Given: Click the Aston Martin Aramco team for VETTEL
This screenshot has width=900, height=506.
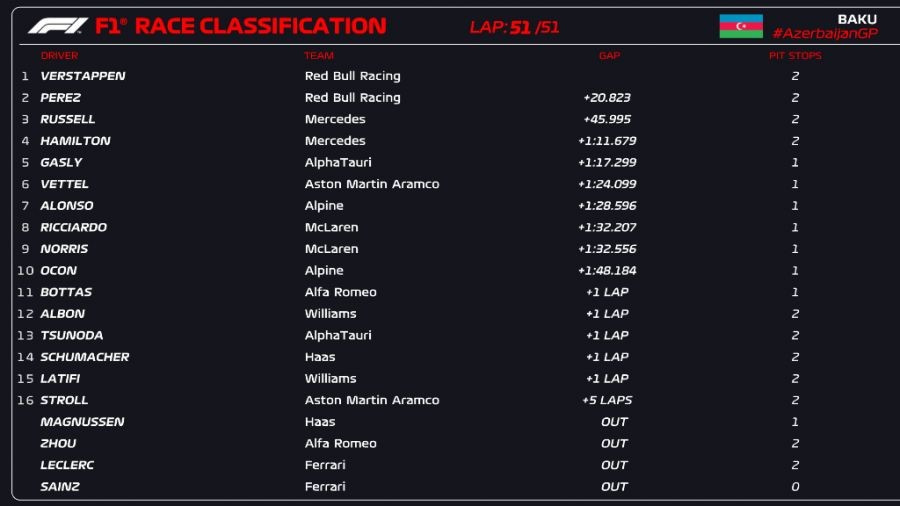Looking at the screenshot, I should pos(372,184).
